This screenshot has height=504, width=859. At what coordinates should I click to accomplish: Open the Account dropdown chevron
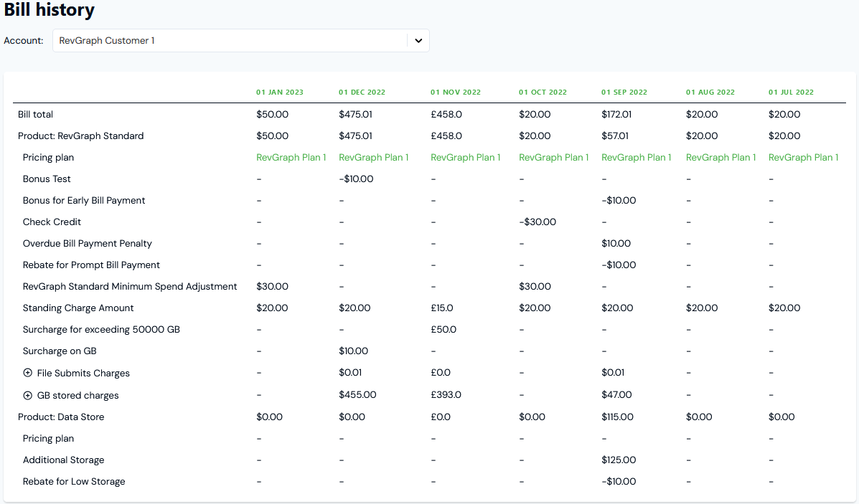tap(418, 40)
